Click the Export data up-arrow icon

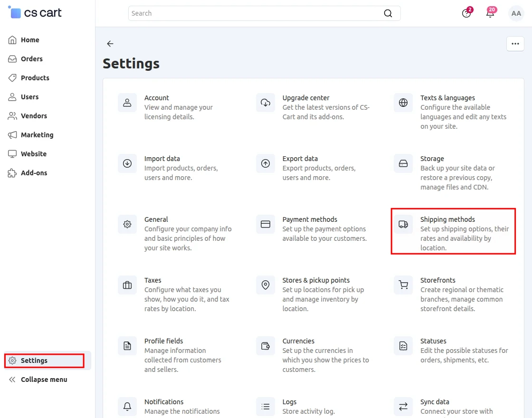pyautogui.click(x=266, y=163)
